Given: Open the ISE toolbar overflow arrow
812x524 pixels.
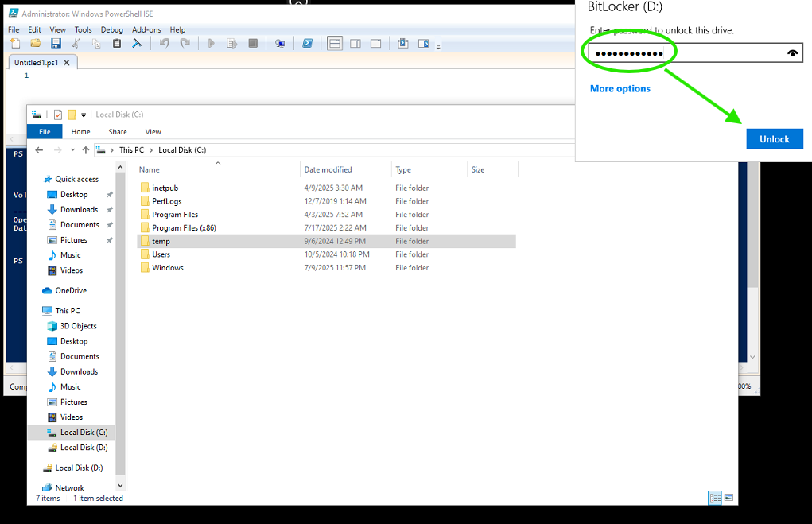Looking at the screenshot, I should click(x=438, y=47).
